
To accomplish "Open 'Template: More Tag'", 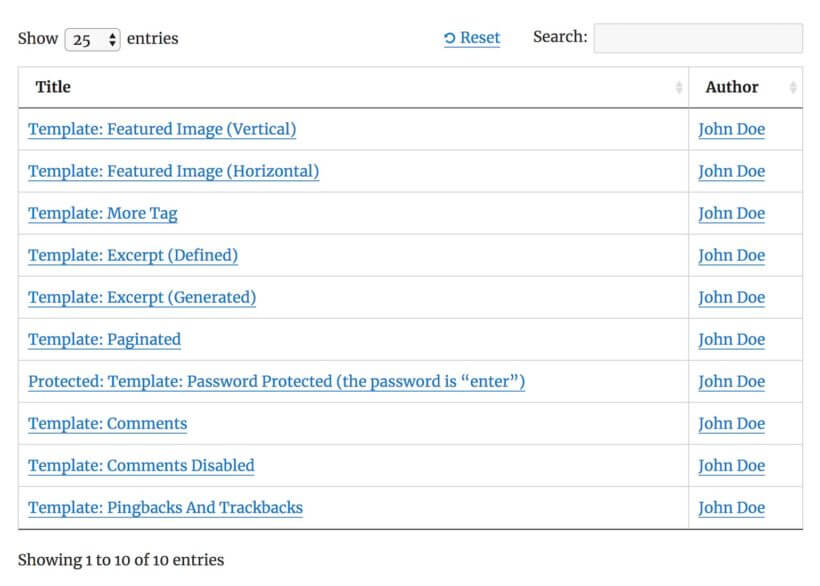I will pos(102,213).
